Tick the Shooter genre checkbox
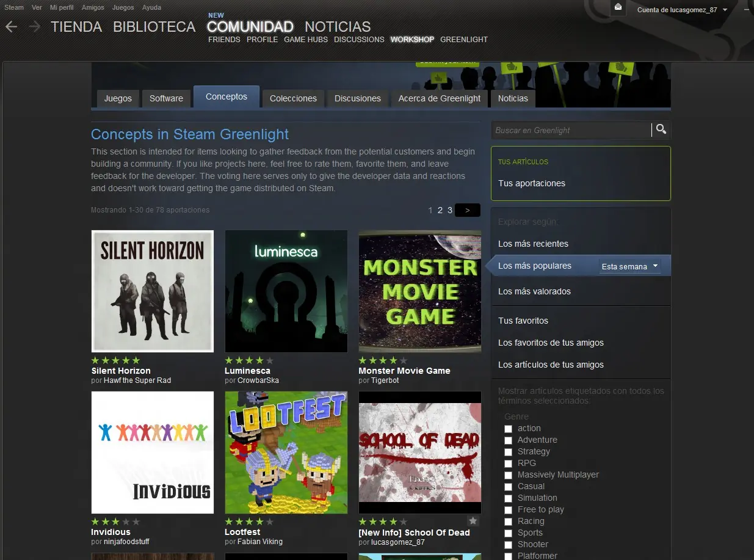The image size is (754, 560). tap(508, 545)
